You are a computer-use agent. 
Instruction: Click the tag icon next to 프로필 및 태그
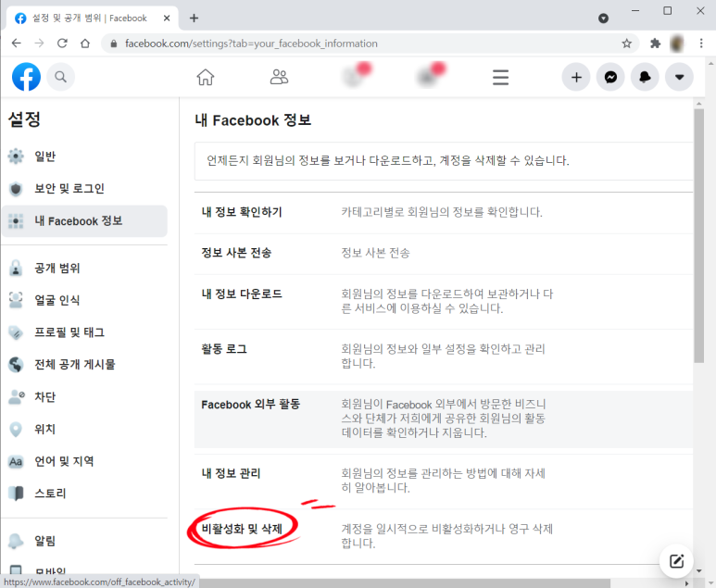coord(16,332)
